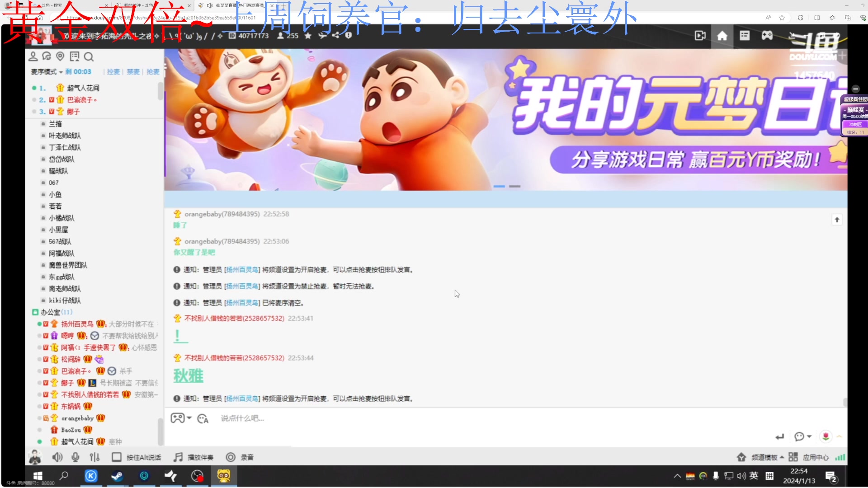Collapse the fan club widget minus button
The image size is (868, 488).
pyautogui.click(x=855, y=89)
